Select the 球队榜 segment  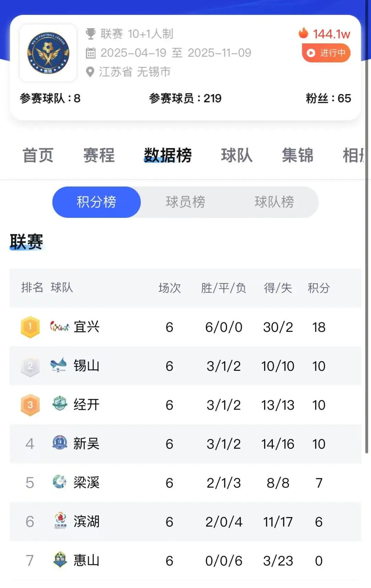(x=274, y=202)
